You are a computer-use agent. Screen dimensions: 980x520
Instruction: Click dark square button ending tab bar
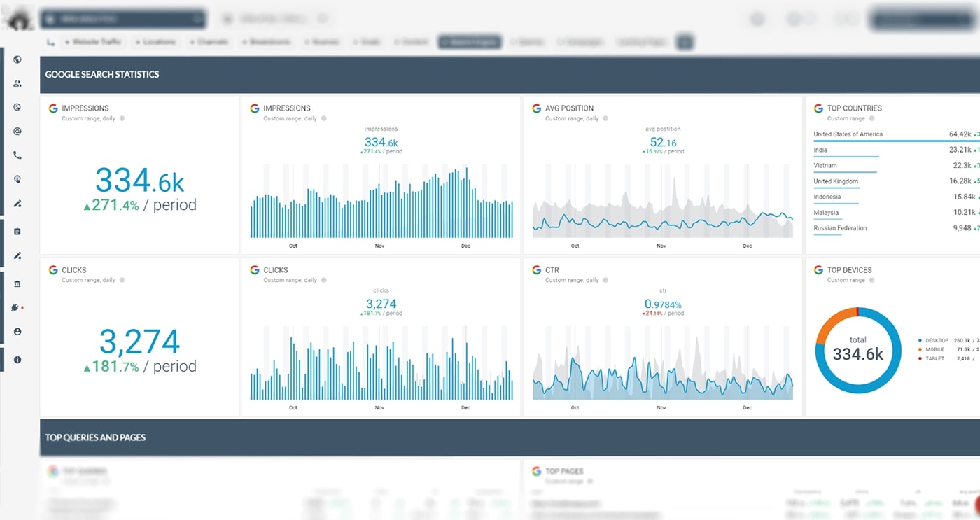pos(685,42)
